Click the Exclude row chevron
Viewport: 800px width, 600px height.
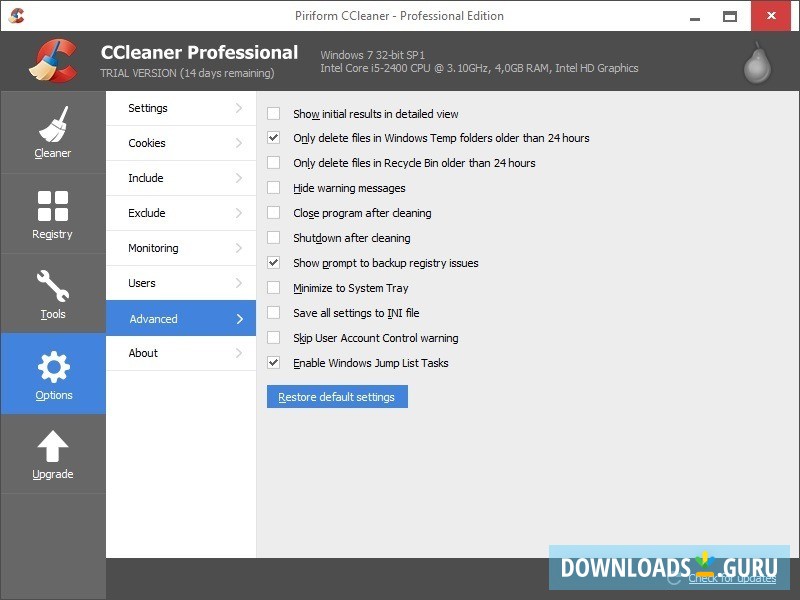(239, 213)
